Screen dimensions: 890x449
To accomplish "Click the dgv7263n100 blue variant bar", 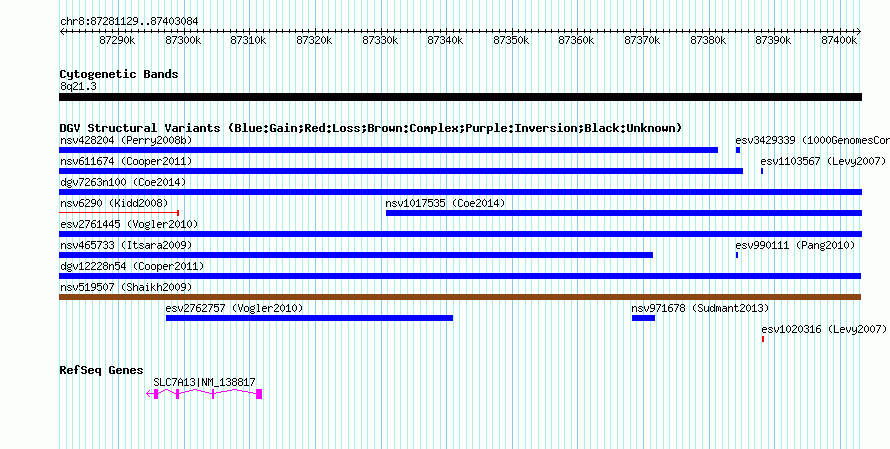I will pos(460,192).
